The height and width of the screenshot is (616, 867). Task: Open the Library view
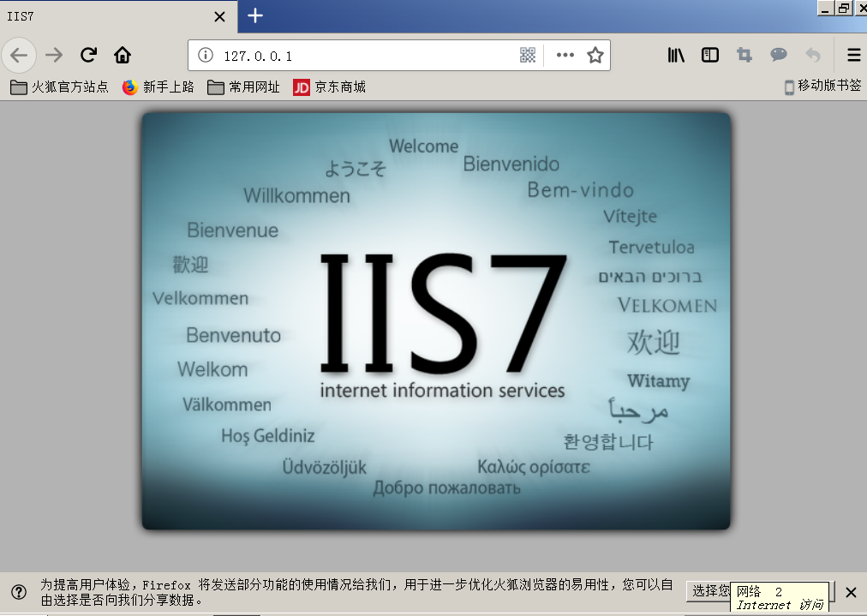click(676, 55)
